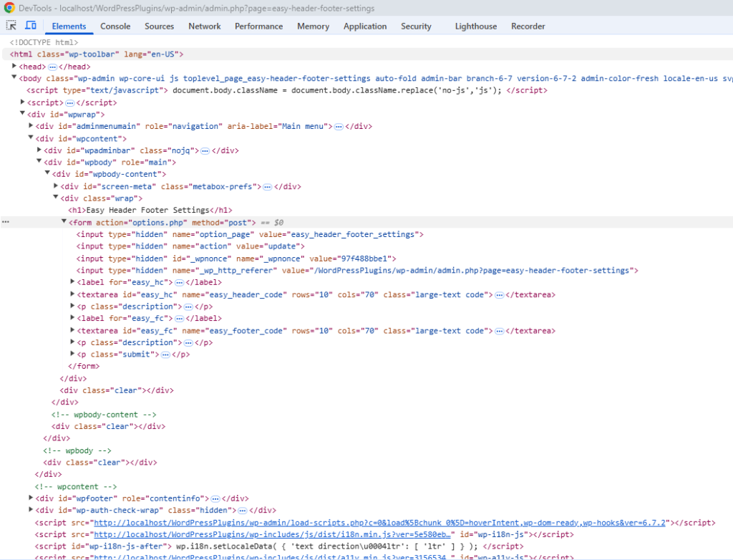This screenshot has width=733, height=560.
Task: Toggle the device toolbar emulation icon
Action: point(31,26)
